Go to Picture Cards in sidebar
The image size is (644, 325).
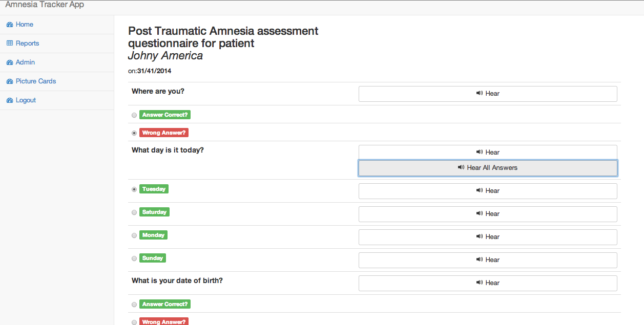35,81
